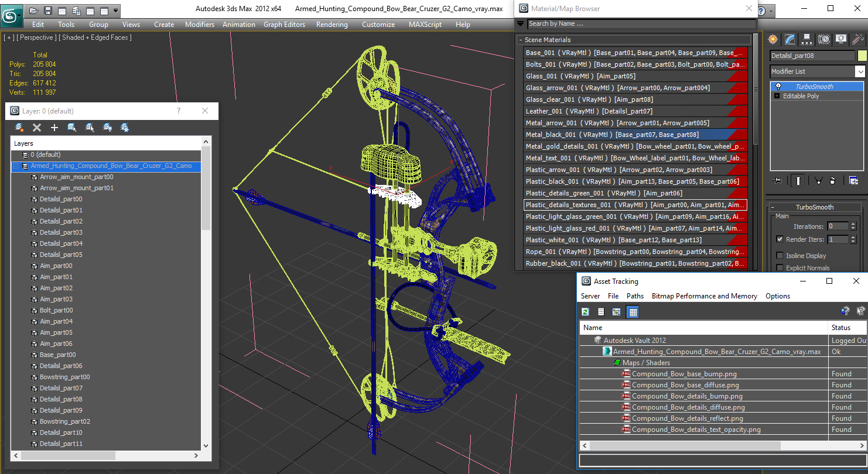Toggle TurboSmooth modifier lightbulb on/off
The width and height of the screenshot is (868, 474).
pyautogui.click(x=778, y=86)
